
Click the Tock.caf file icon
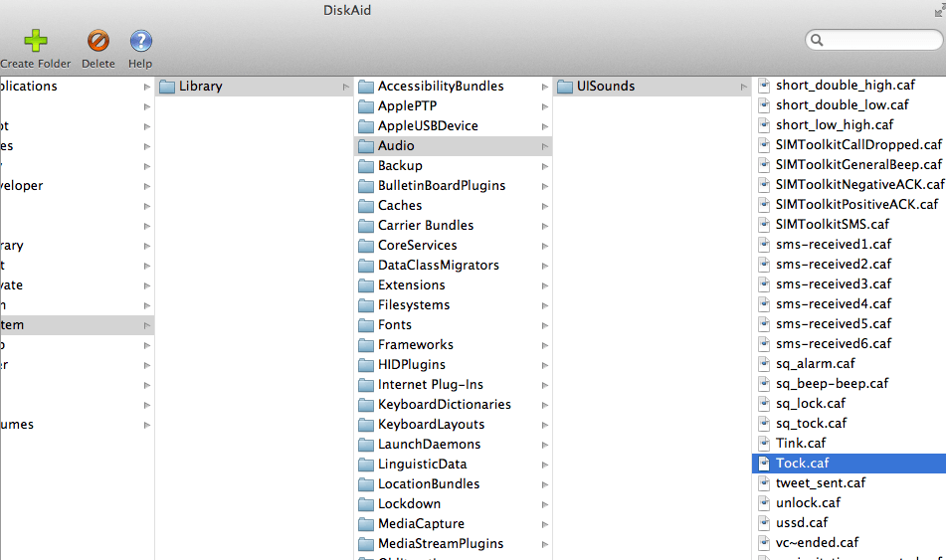tap(764, 464)
